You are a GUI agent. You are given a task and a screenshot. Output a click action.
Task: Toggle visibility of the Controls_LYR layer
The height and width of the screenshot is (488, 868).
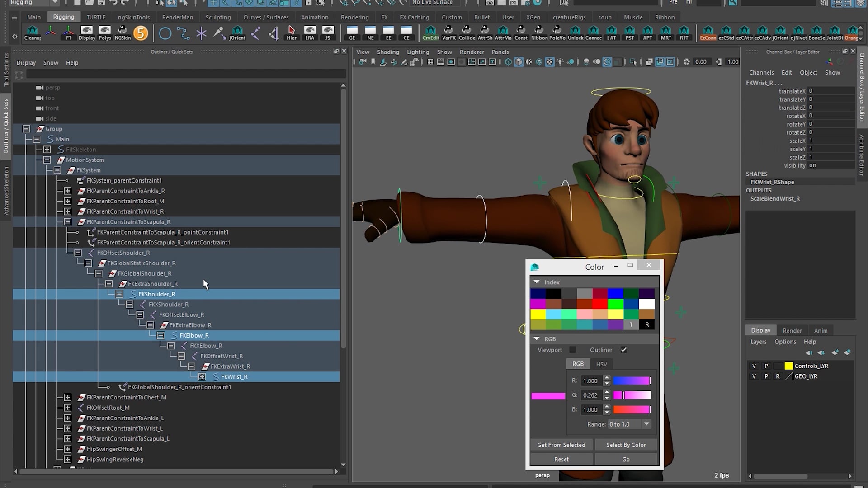coord(754,366)
